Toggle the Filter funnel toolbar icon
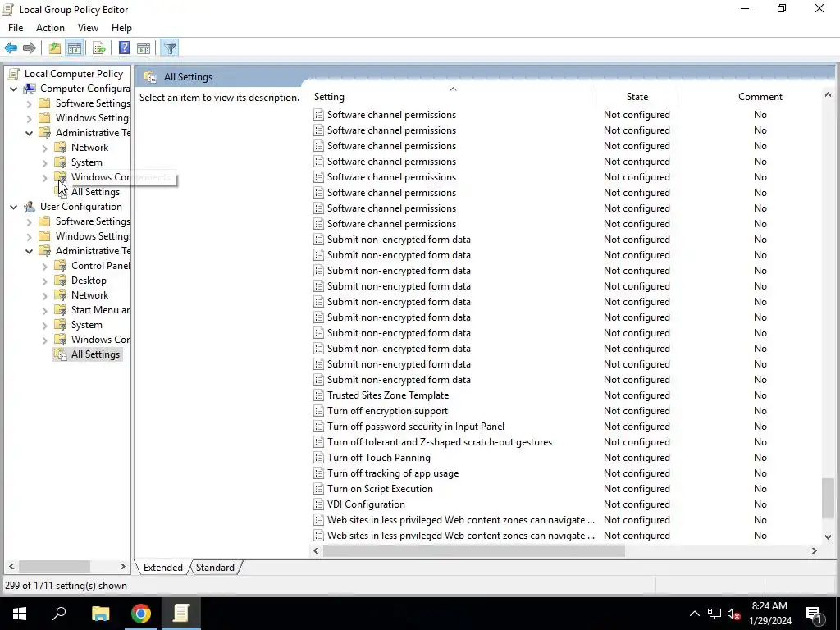Screen dimensions: 840x630 (170, 48)
